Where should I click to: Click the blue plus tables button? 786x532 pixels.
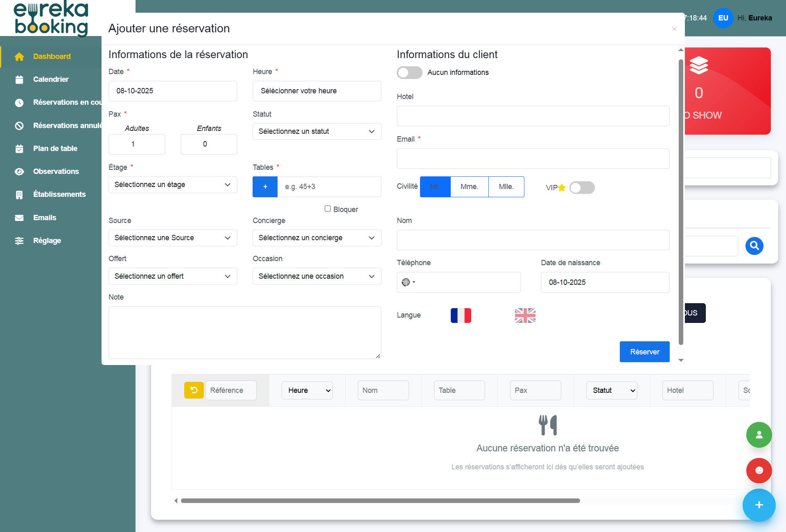coord(265,187)
